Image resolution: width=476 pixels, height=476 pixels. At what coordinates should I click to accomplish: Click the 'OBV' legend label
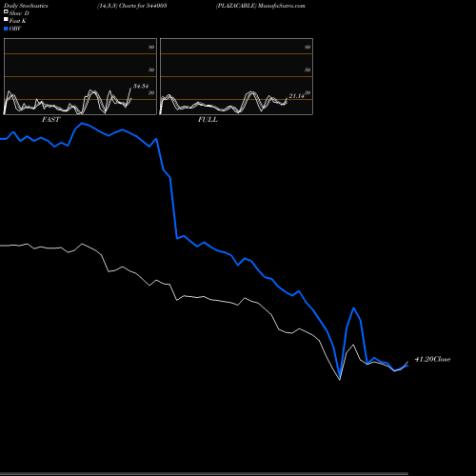pos(15,29)
